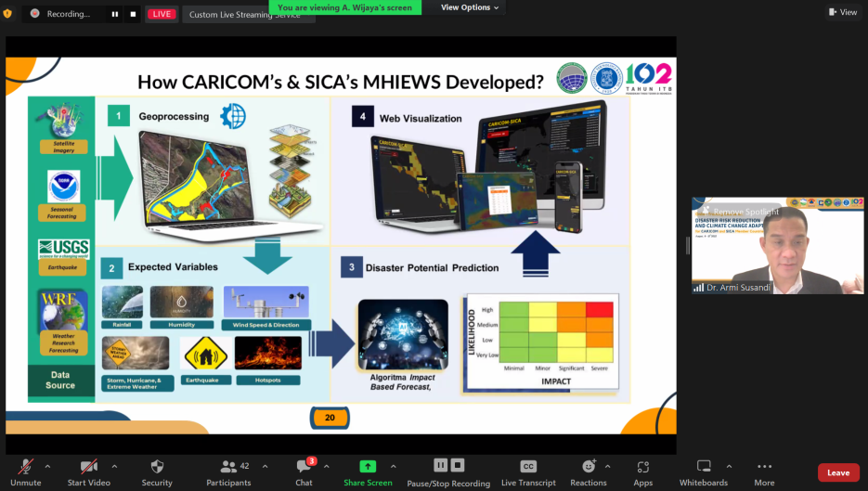Start Video camera
Screen dimensions: 868x491
[88, 472]
